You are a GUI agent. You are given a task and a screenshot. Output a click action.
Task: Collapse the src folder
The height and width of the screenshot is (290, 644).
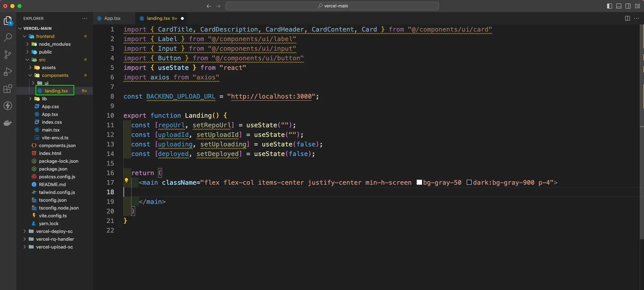[27, 60]
